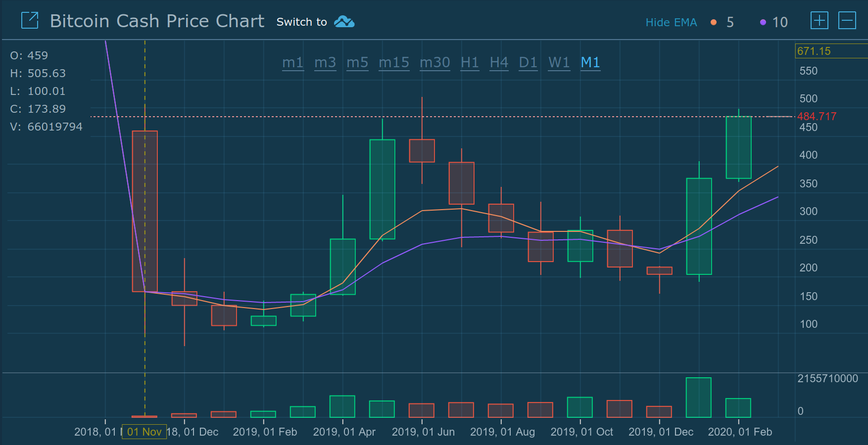868x445 pixels.
Task: Click the 2019, 01 Dec axis label
Action: 661,432
